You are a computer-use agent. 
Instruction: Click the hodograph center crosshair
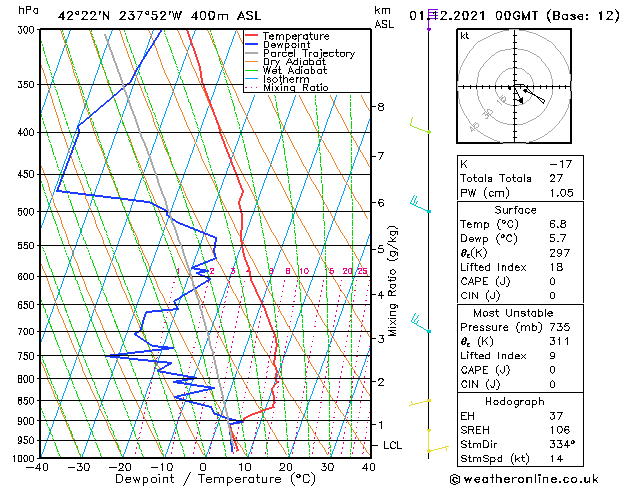coord(515,87)
